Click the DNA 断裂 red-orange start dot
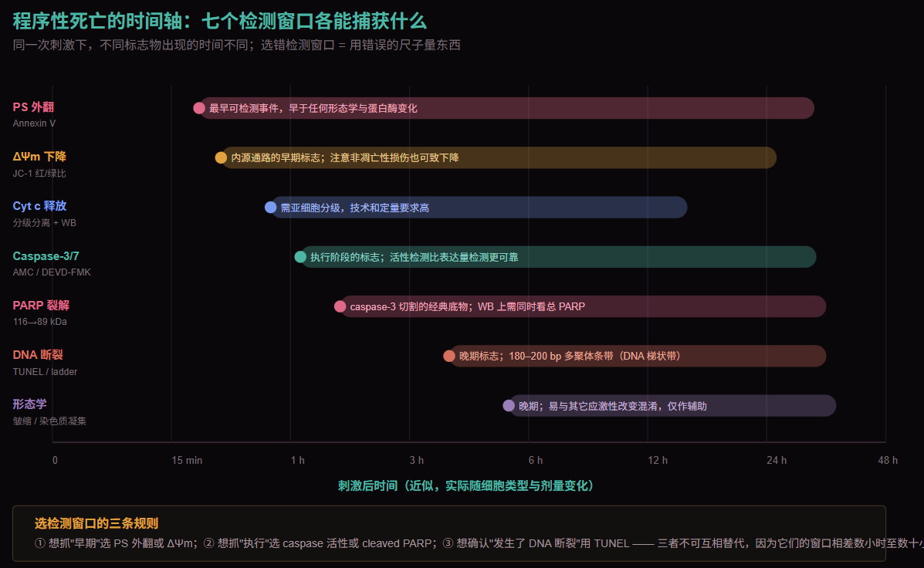This screenshot has height=568, width=924. (x=449, y=356)
